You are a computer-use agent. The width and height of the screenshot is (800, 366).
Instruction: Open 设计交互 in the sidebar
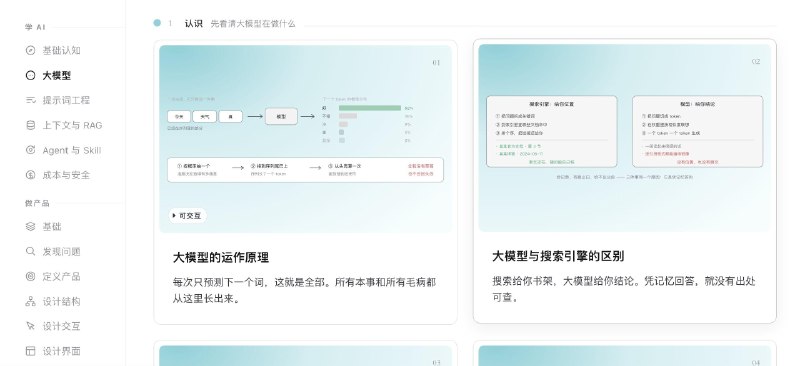pyautogui.click(x=61, y=326)
